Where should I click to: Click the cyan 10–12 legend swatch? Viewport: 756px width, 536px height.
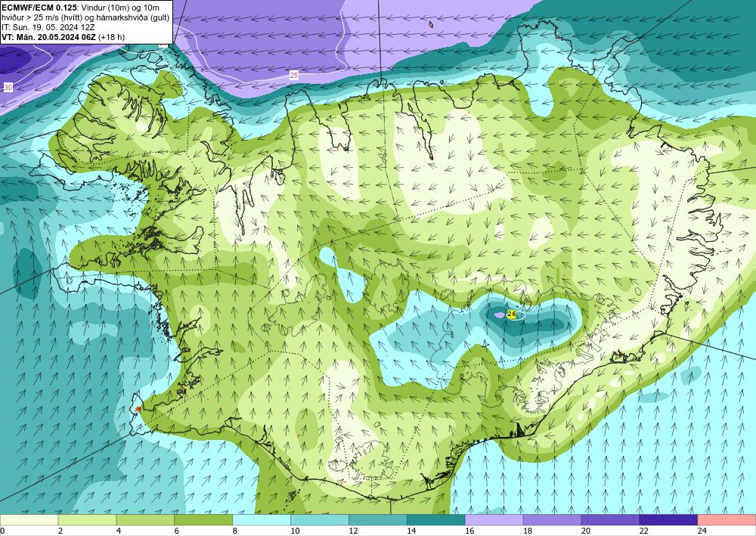click(x=320, y=520)
